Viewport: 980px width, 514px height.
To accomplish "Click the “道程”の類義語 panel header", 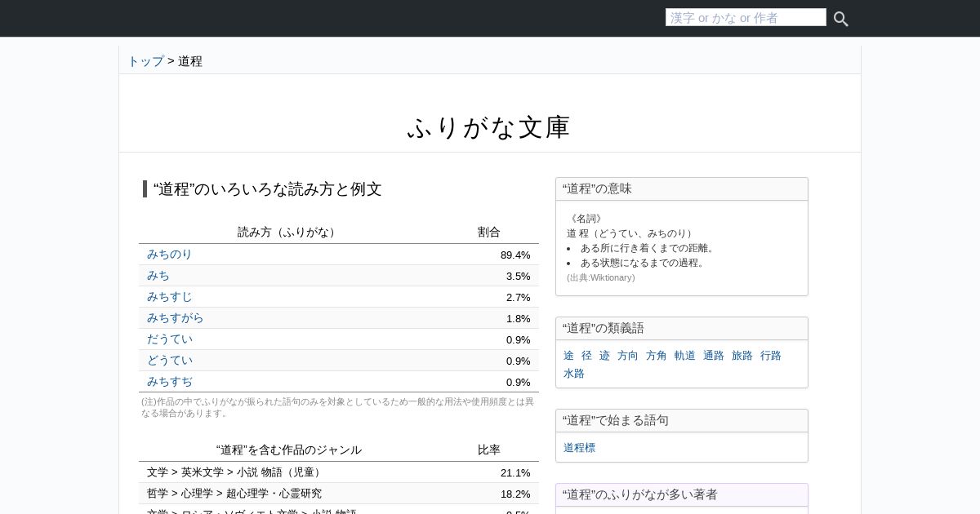I will [682, 329].
